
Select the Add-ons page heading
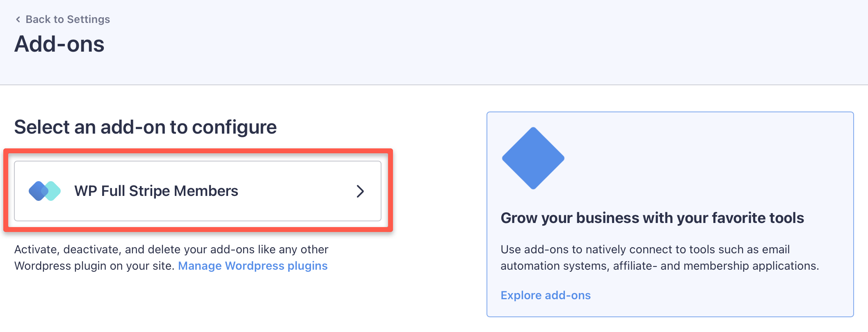(59, 44)
